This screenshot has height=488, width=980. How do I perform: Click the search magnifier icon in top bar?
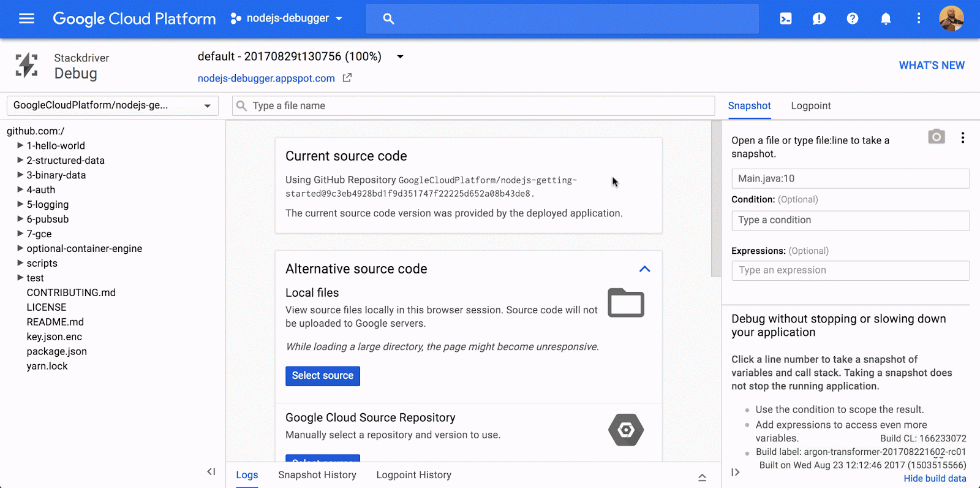tap(388, 18)
